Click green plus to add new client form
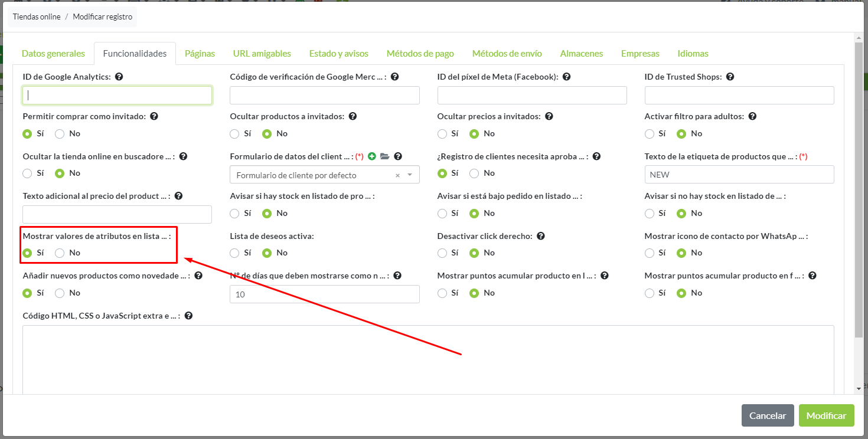The width and height of the screenshot is (868, 439). point(372,156)
